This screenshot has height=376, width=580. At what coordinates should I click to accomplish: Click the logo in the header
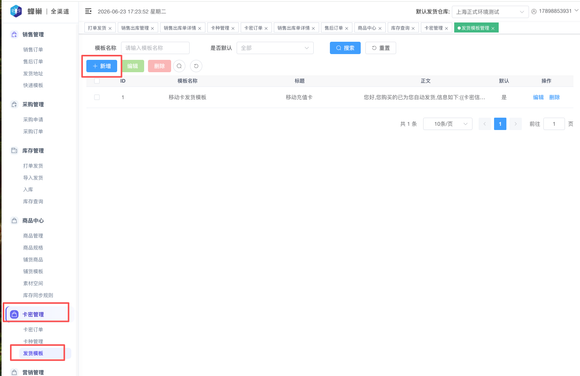pos(16,11)
